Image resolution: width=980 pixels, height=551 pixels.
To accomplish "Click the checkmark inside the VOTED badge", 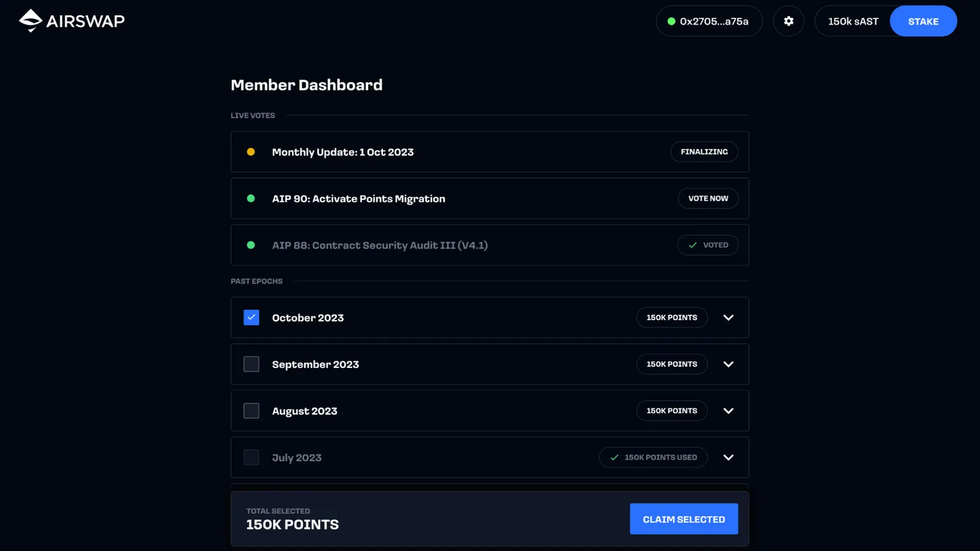I will pyautogui.click(x=692, y=245).
